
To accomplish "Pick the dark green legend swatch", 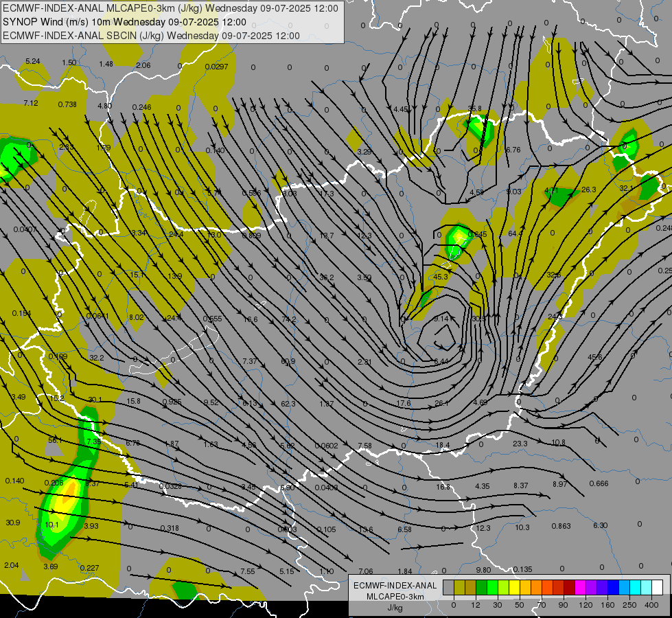I will (x=481, y=587).
